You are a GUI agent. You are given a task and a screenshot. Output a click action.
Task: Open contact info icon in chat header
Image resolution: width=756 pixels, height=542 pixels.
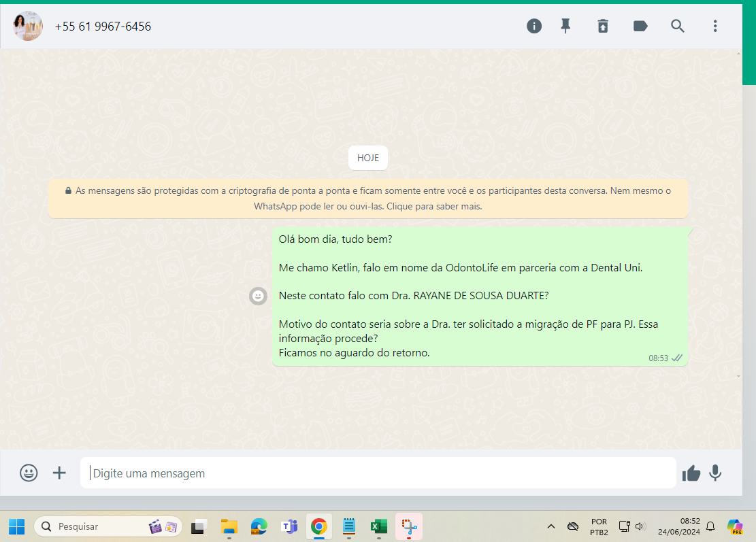[x=533, y=26]
